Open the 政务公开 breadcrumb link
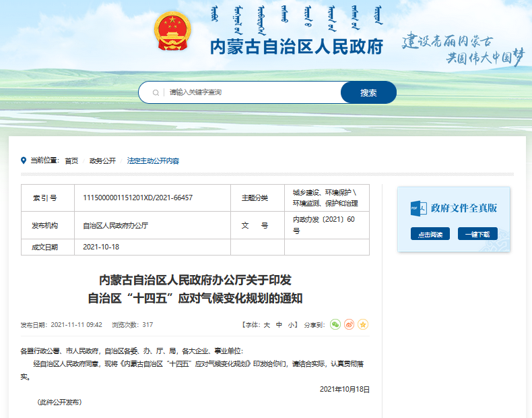Image resolution: width=532 pixels, height=418 pixels. 102,160
